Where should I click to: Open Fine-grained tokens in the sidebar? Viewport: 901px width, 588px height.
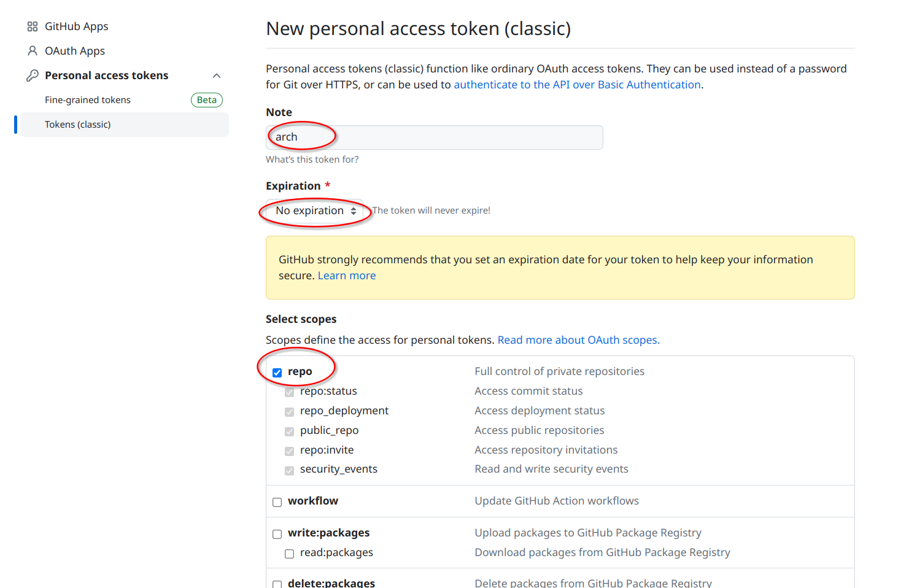(x=88, y=100)
